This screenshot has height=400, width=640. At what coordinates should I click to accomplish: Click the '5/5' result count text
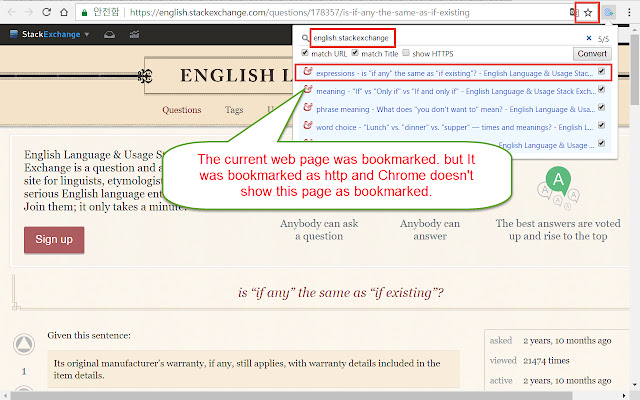coord(603,39)
